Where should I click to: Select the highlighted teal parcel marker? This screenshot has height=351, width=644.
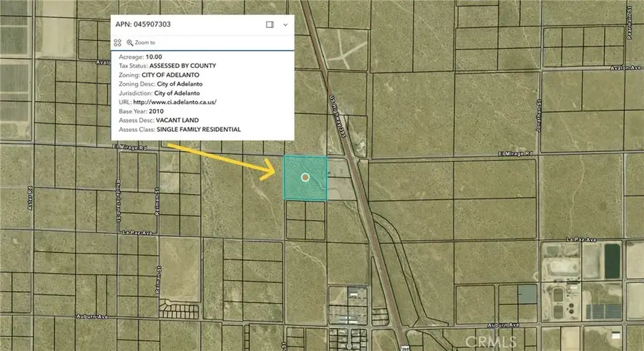[305, 178]
